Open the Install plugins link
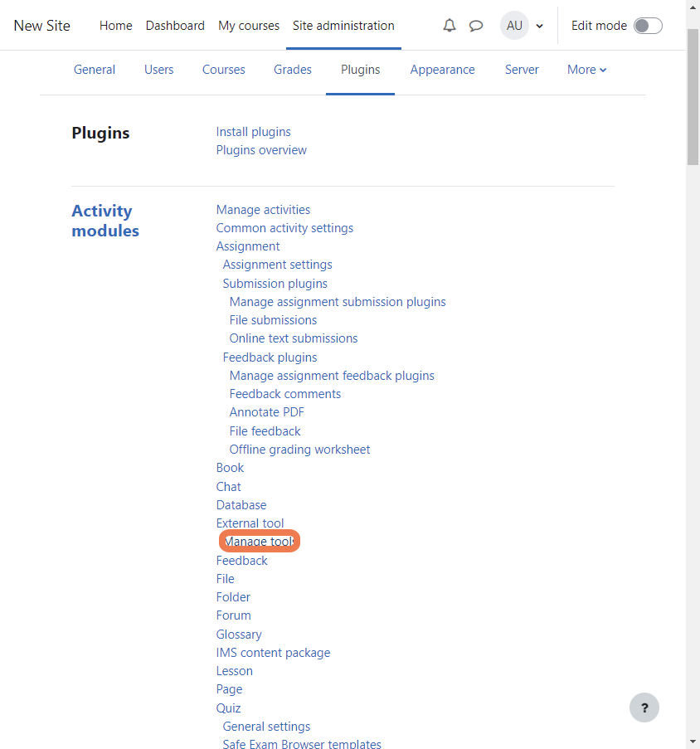This screenshot has height=749, width=700. pyautogui.click(x=253, y=132)
